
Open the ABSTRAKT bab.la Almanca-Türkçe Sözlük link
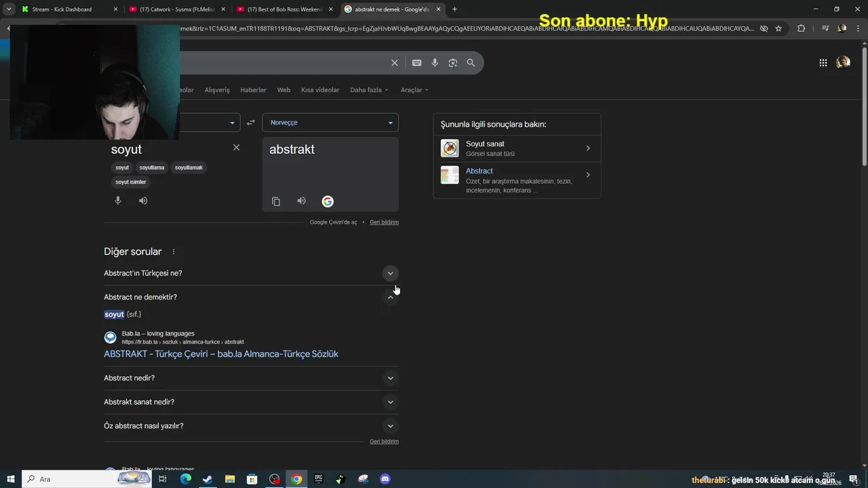221,354
